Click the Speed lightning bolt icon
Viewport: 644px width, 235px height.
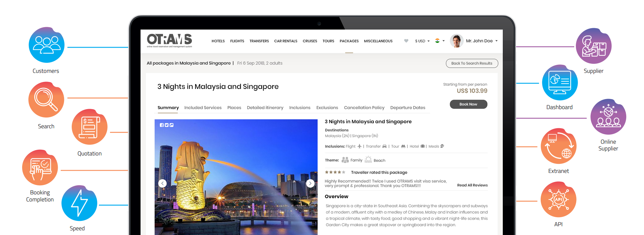[x=79, y=203]
